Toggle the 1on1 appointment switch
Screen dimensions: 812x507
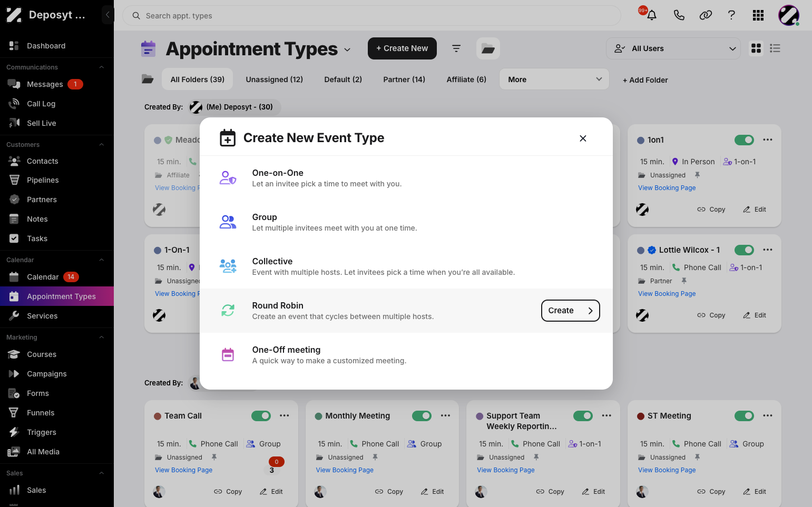pos(744,140)
